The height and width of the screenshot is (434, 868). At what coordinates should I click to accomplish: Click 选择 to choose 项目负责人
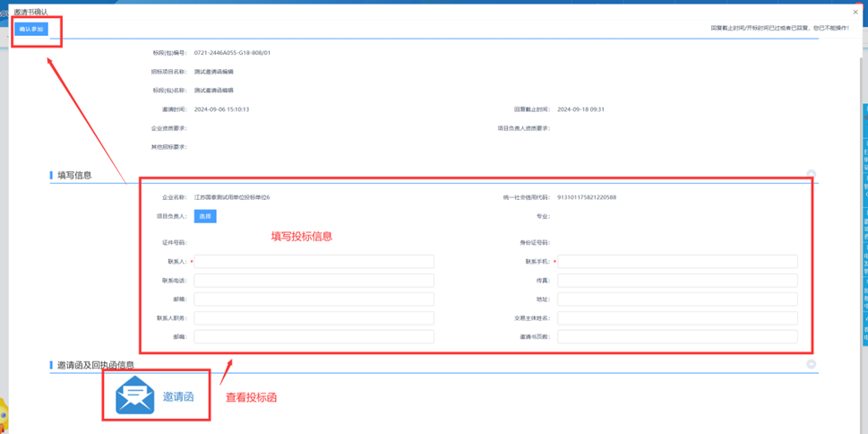[205, 216]
